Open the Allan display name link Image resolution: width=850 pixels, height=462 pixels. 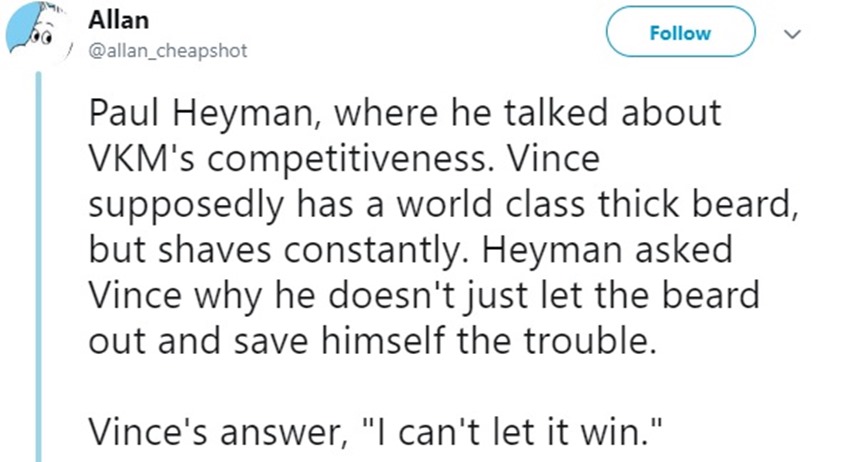[118, 21]
